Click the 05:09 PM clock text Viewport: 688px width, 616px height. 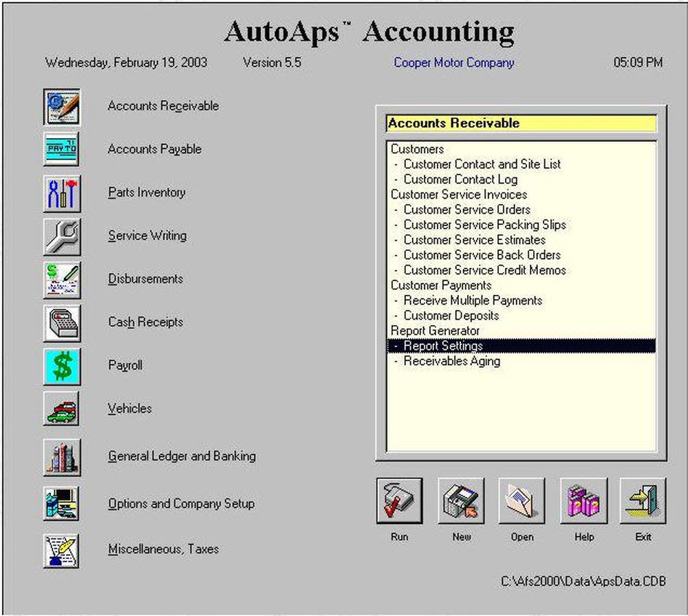coord(638,63)
